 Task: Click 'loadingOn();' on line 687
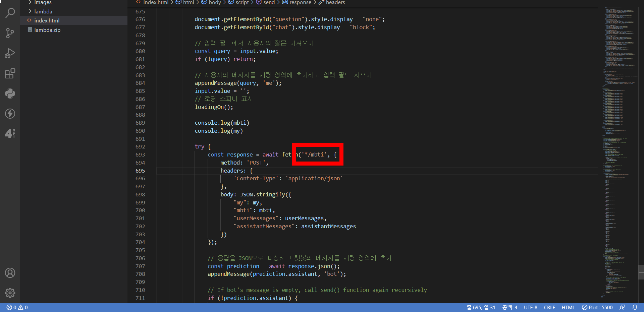tap(214, 107)
